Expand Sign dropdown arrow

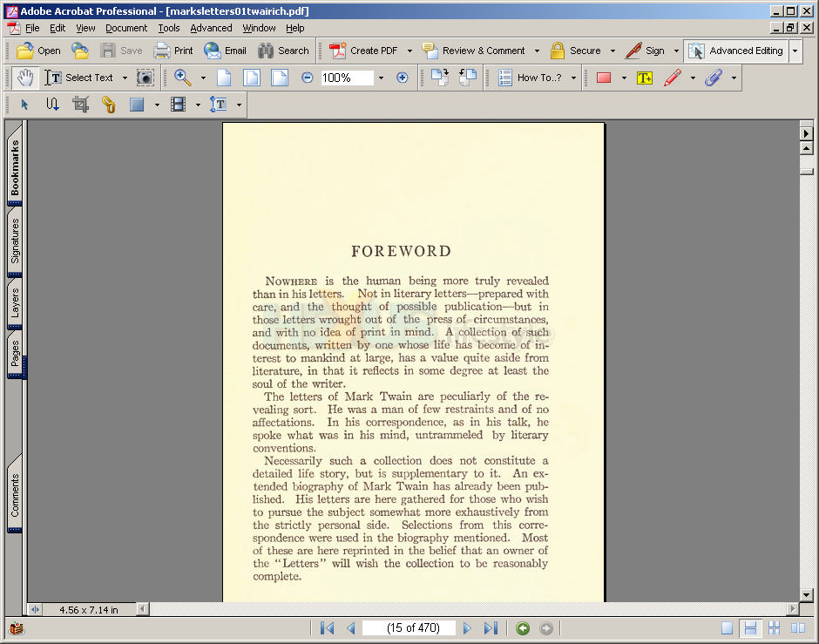click(x=676, y=51)
